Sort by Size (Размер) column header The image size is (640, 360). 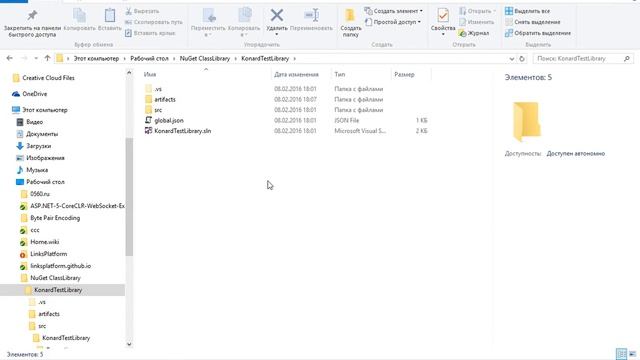coord(404,74)
